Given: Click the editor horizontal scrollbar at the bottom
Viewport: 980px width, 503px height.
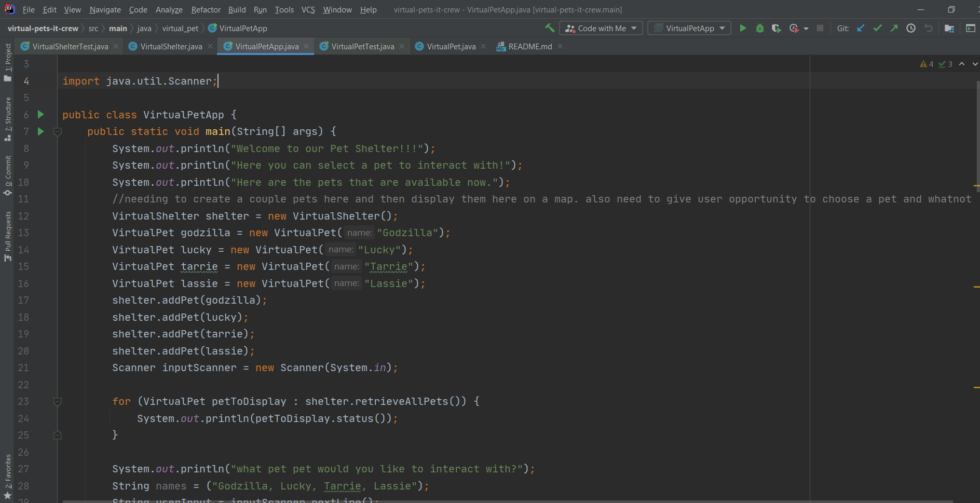Looking at the screenshot, I should (508, 501).
